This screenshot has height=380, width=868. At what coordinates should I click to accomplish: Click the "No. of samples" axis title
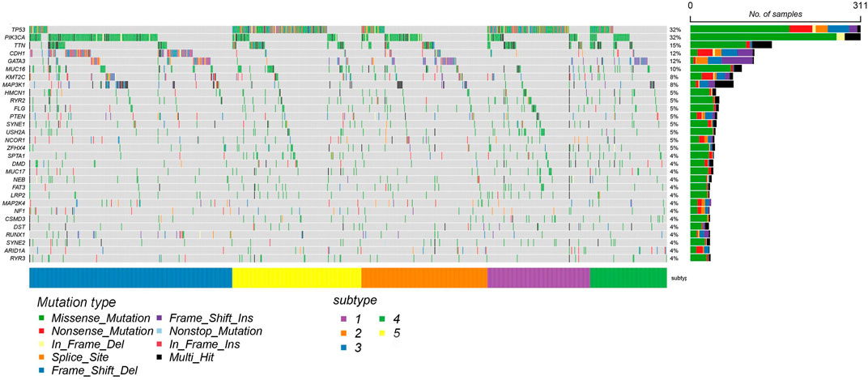point(774,14)
